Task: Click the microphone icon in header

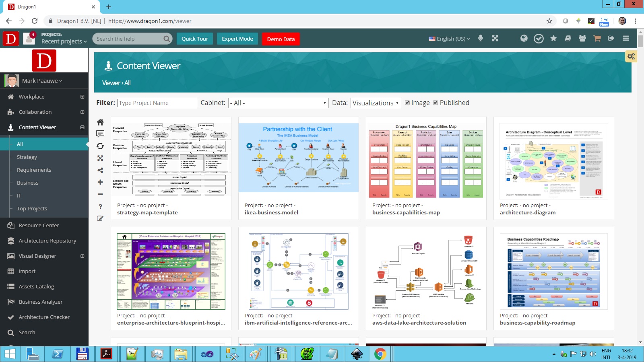Action: [x=480, y=38]
